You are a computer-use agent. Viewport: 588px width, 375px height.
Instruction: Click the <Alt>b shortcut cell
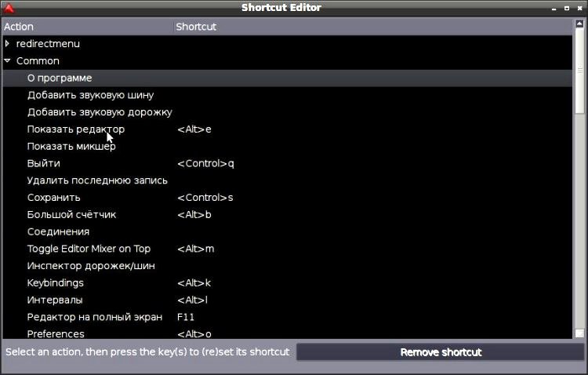pyautogui.click(x=194, y=215)
